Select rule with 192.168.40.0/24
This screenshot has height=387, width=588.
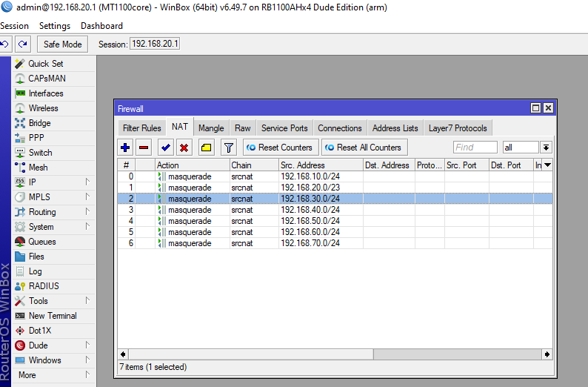[x=335, y=210]
